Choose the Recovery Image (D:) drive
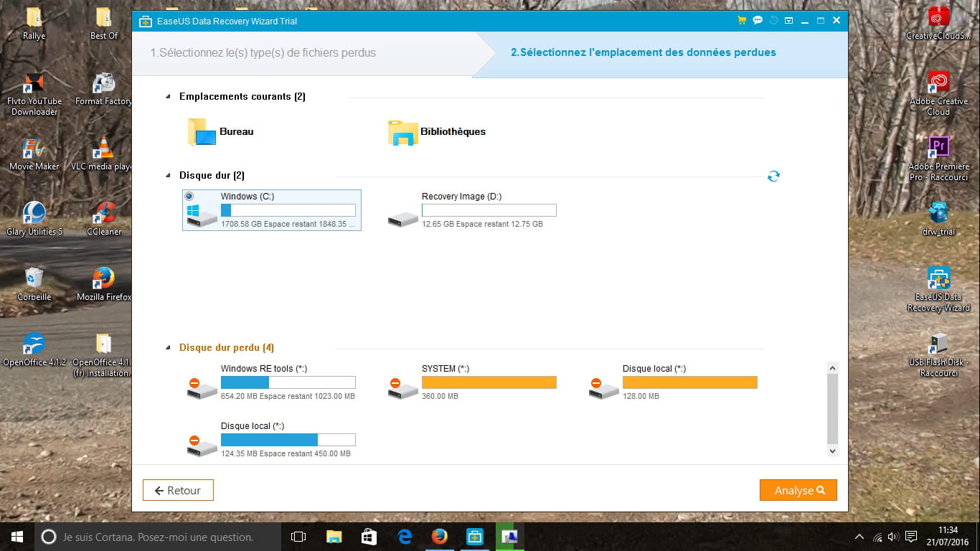Viewport: 980px width, 551px height. [x=472, y=210]
